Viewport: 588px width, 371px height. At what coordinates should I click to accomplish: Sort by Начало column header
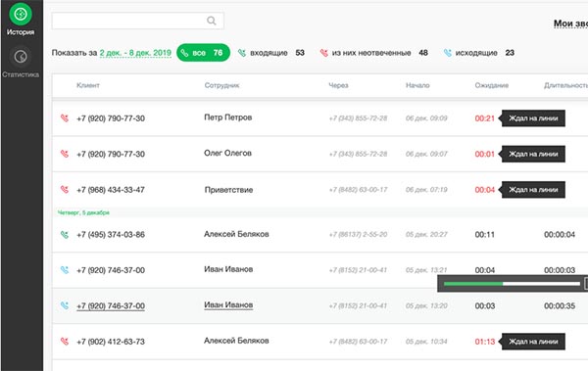pyautogui.click(x=417, y=85)
